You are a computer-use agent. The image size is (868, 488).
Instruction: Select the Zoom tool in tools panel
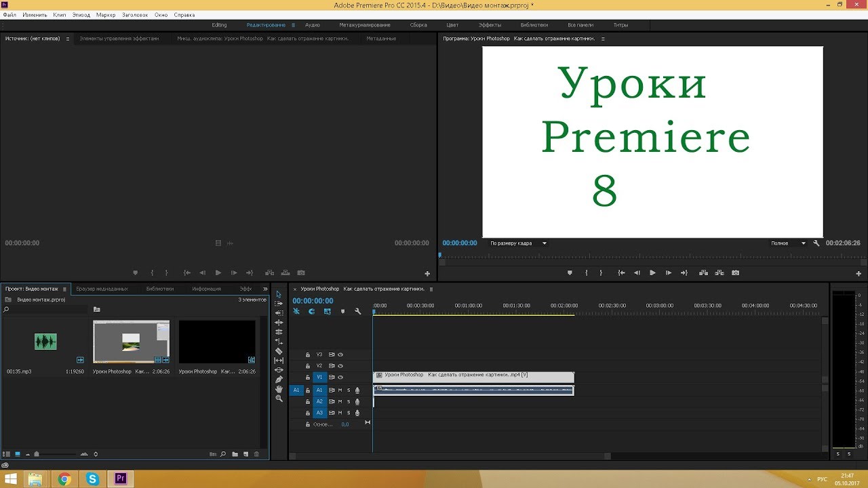pos(279,399)
